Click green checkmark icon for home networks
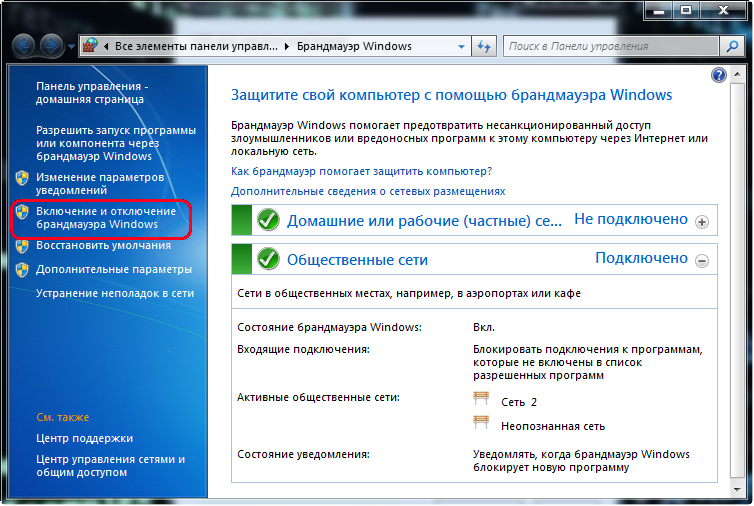The image size is (754, 506). click(x=268, y=220)
